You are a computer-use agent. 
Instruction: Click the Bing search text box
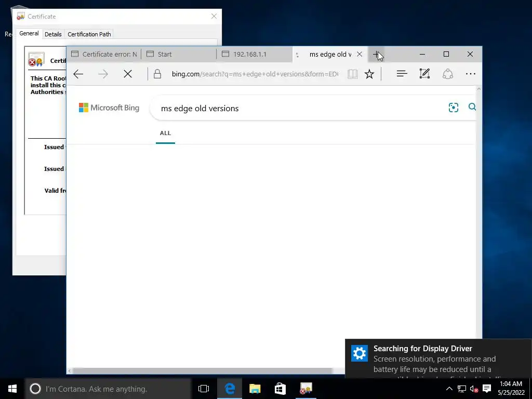tap(299, 108)
